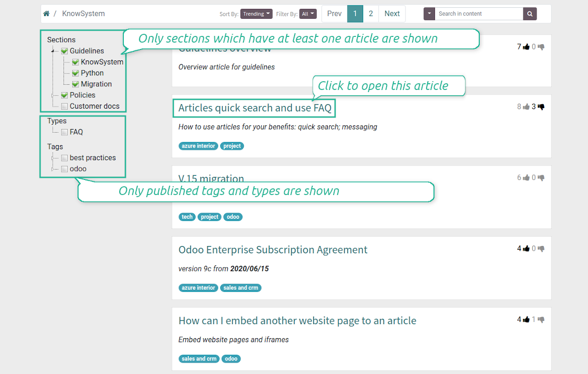This screenshot has width=588, height=374.
Task: Open the KnowSystem breadcrumb link
Action: pos(83,14)
